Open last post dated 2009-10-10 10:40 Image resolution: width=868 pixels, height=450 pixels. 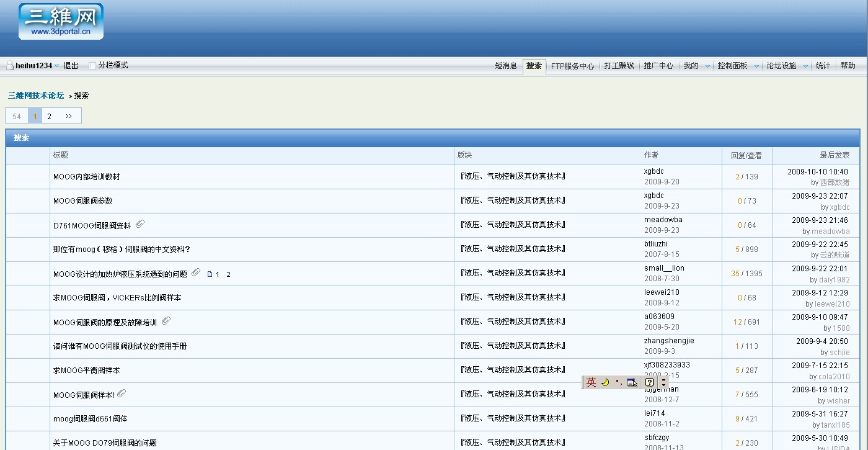818,172
